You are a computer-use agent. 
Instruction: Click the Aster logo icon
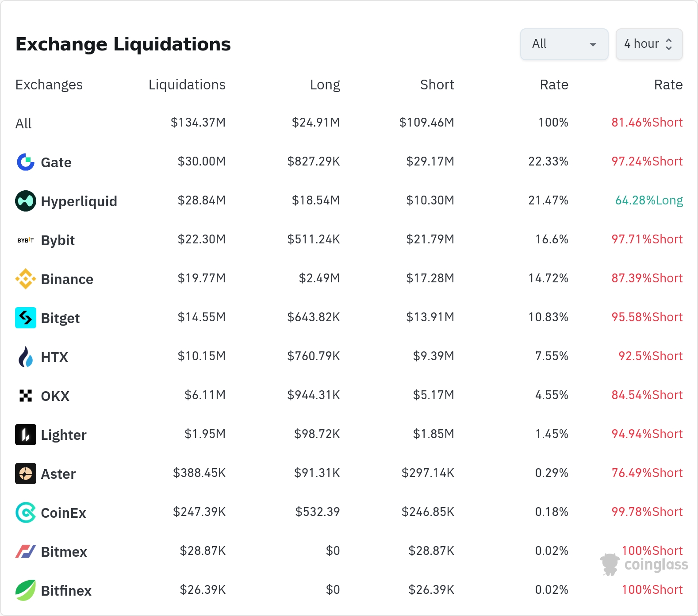click(26, 474)
